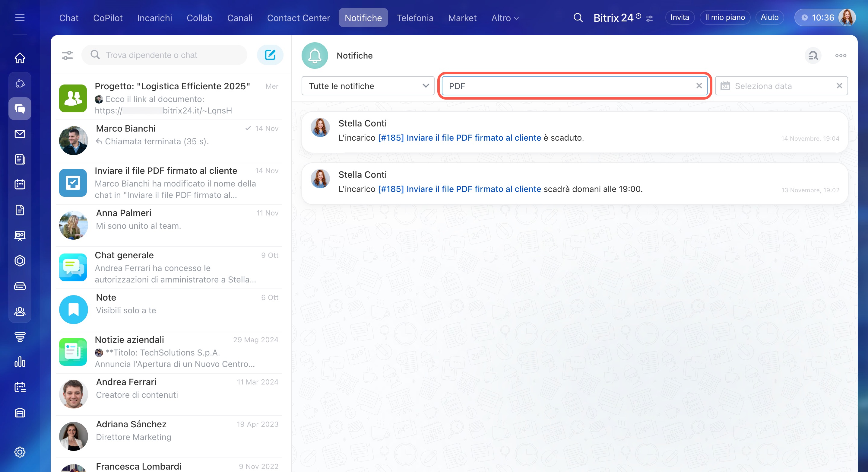Open the calendar icon in left sidebar
868x472 pixels.
point(20,184)
